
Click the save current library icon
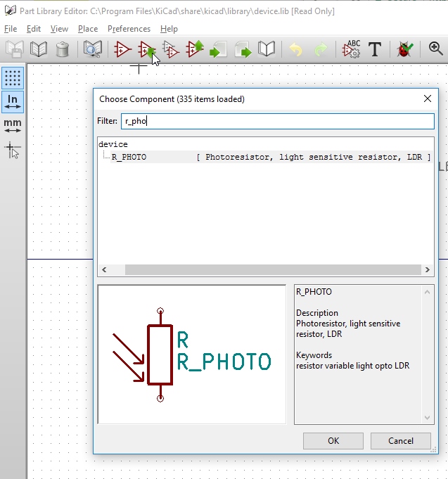pos(14,49)
